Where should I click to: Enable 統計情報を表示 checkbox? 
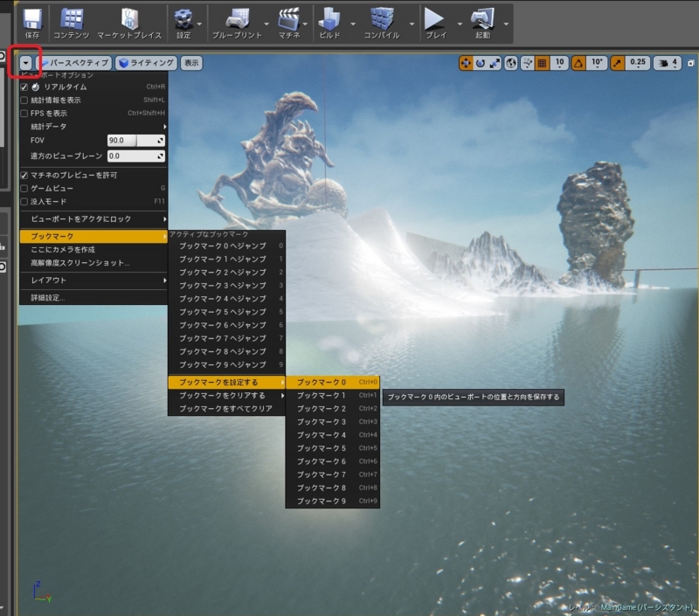[x=24, y=100]
